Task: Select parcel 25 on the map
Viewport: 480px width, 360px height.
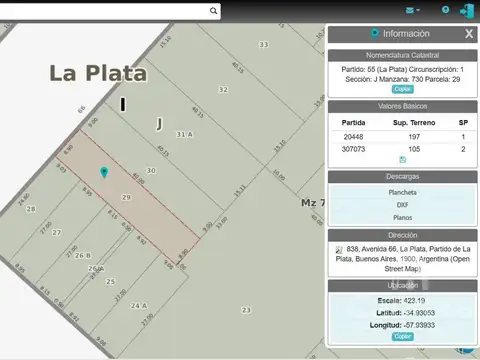Action: 110,282
